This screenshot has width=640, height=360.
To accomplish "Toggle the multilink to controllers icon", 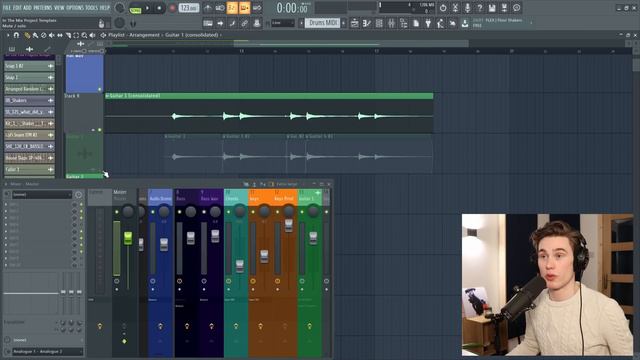I will coord(244,23).
